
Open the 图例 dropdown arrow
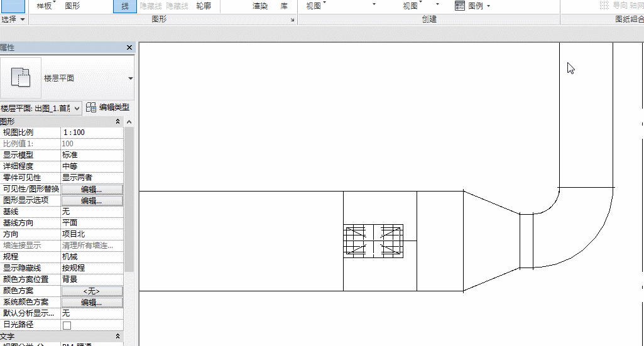pyautogui.click(x=488, y=6)
